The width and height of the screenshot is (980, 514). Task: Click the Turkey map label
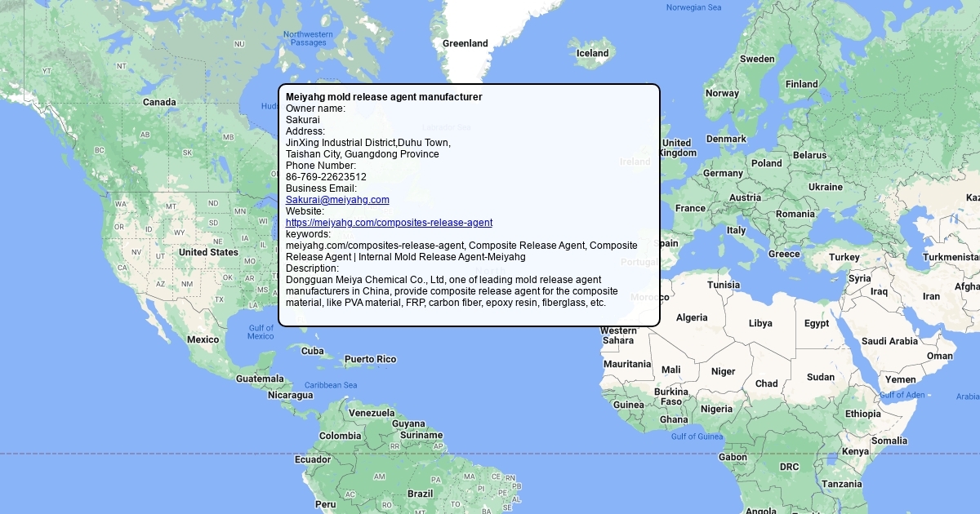844,257
